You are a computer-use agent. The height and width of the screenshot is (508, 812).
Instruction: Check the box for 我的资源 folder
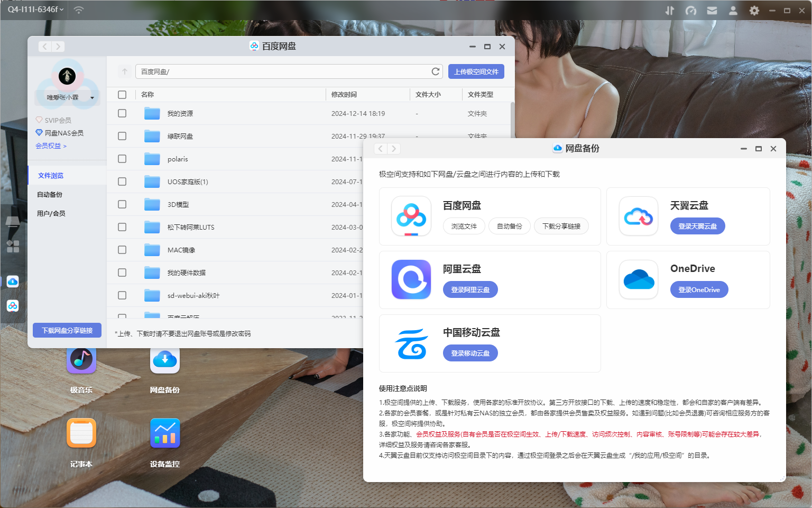pyautogui.click(x=122, y=113)
